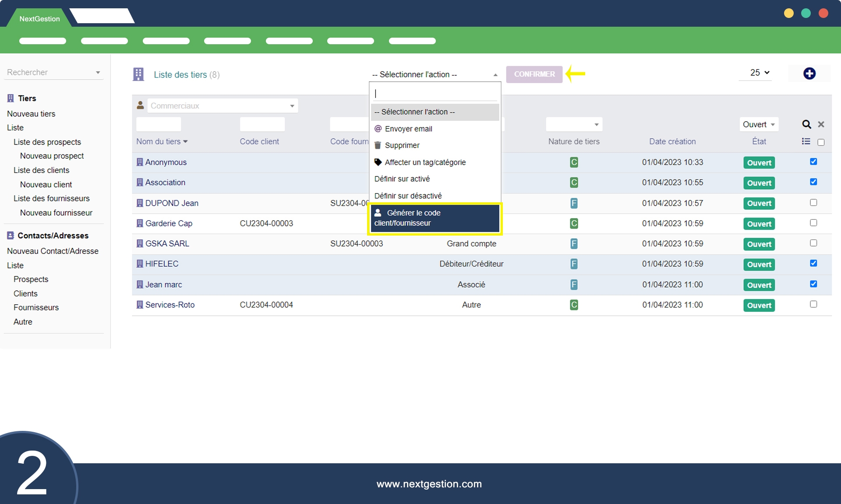Click the building icon next to Anonymous
This screenshot has width=841, height=504.
(140, 162)
